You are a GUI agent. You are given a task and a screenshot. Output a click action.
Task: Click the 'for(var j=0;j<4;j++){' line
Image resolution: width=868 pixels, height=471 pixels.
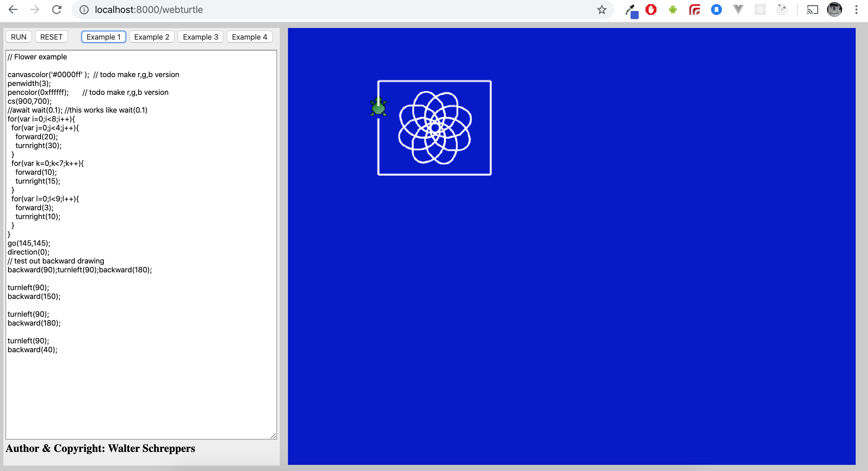[45, 128]
